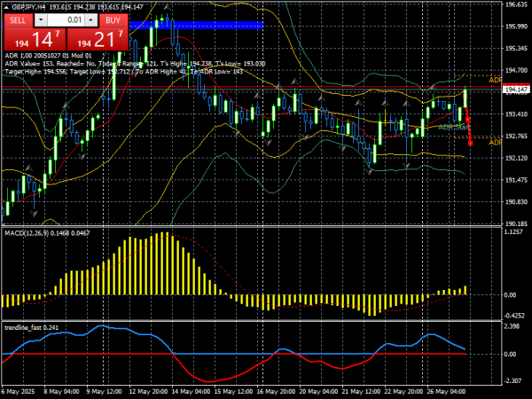Click the 190.830 price scale label
Image resolution: width=532 pixels, height=399 pixels.
click(516, 202)
